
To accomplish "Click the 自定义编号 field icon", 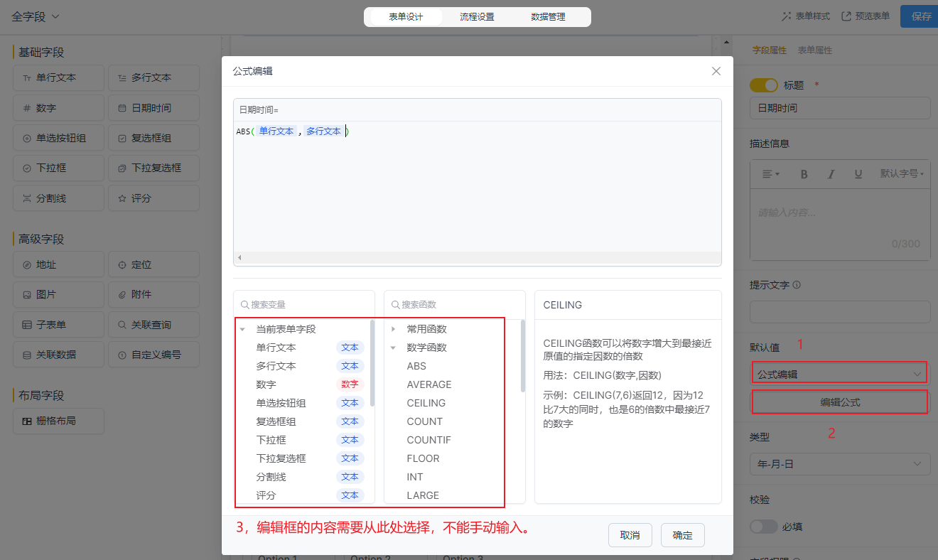I will point(122,355).
